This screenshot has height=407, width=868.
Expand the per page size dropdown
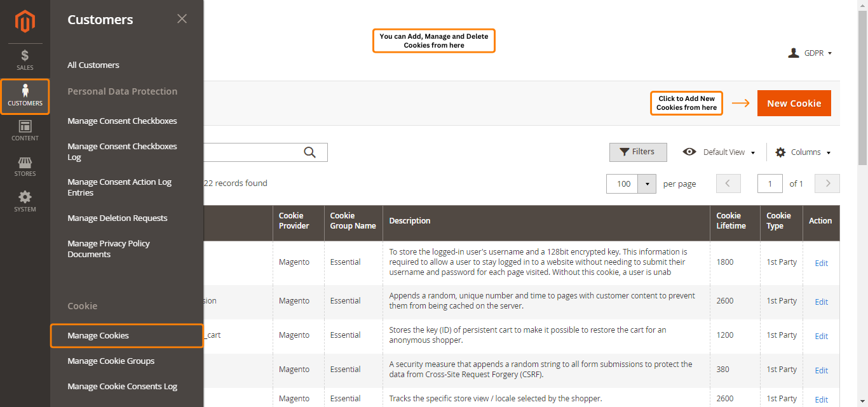coord(647,183)
